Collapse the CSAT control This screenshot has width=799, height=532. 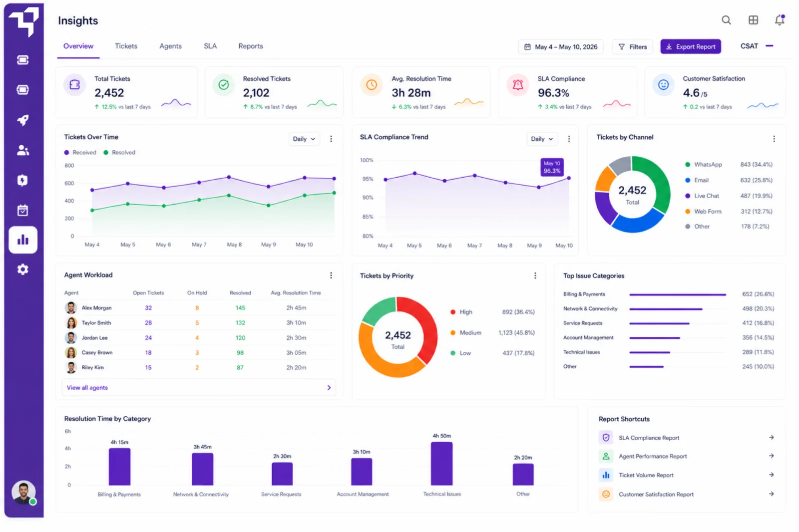coord(770,46)
